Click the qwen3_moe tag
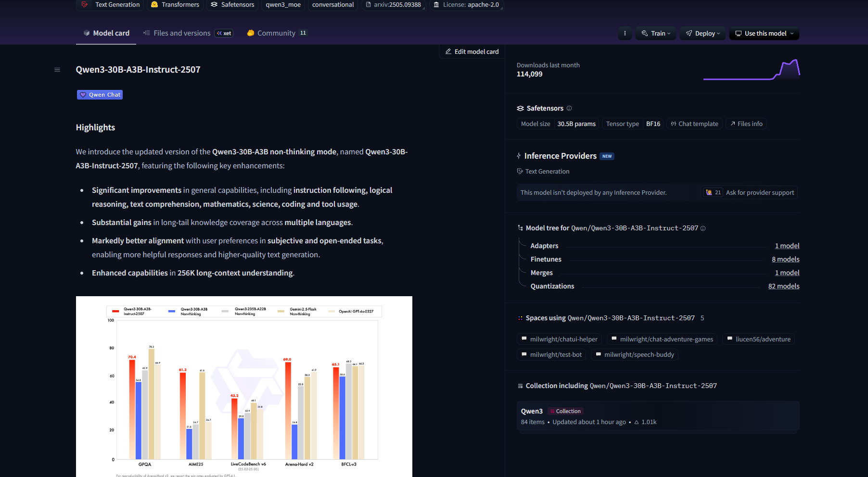868x477 pixels. point(283,5)
